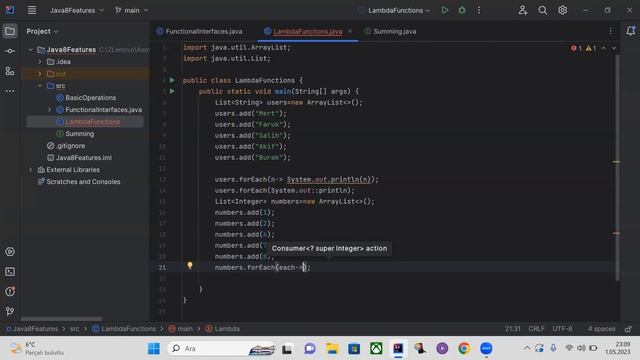Go to previous highlighted error arrow
This screenshot has height=360, width=640.
pos(604,48)
